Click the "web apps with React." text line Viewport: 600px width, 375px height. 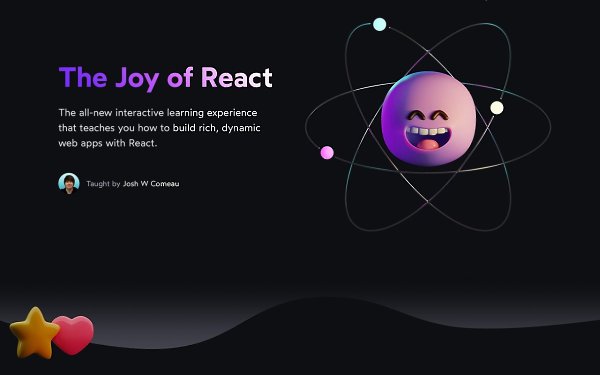(x=108, y=143)
